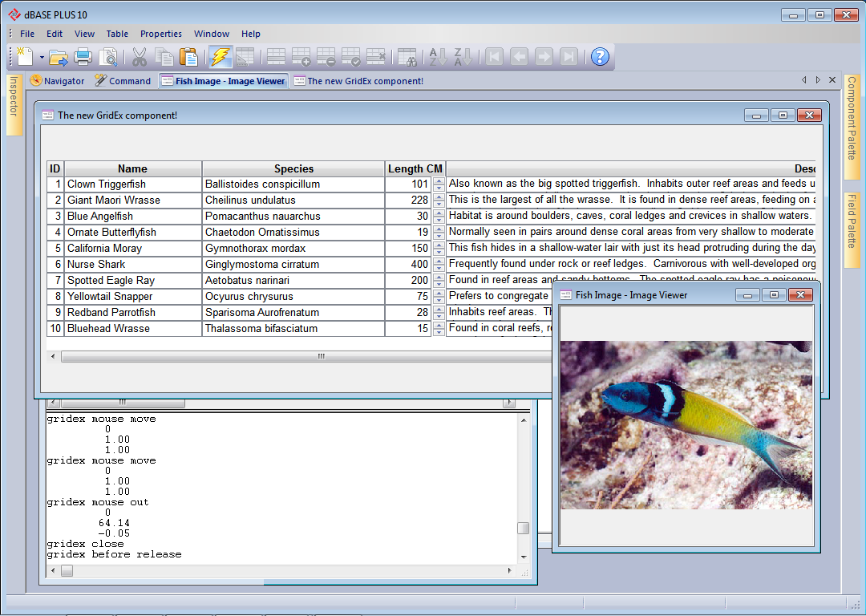This screenshot has width=866, height=616.
Task: Click the Abandon Row icon
Action: coord(375,56)
